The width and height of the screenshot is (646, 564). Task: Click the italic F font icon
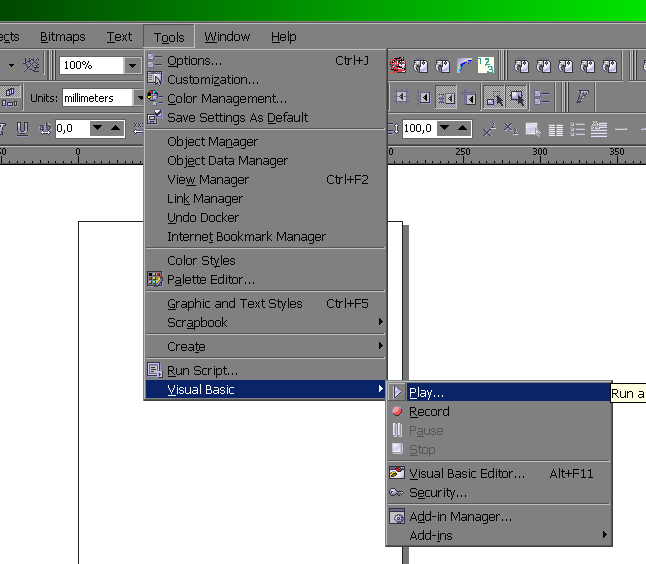(583, 97)
